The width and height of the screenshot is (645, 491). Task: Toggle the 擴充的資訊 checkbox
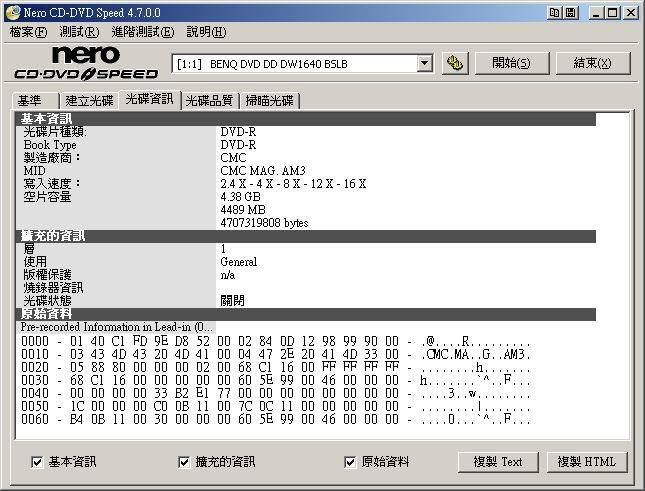[183, 462]
